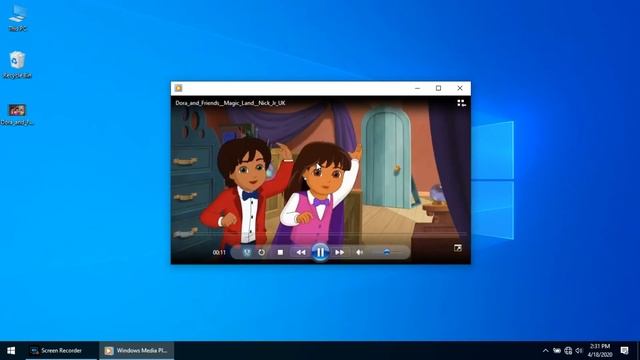This screenshot has height=360, width=640.
Task: Mute the player sound
Action: coord(359,252)
